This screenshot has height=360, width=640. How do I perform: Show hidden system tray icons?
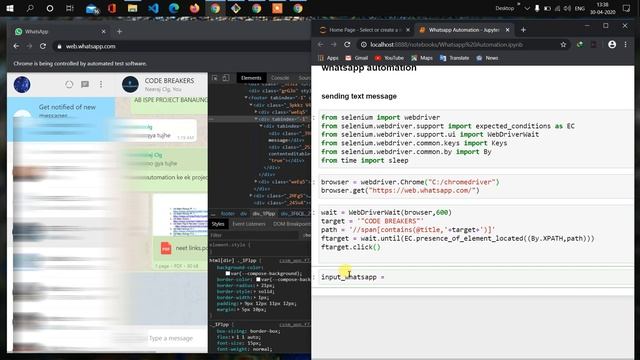[527, 9]
